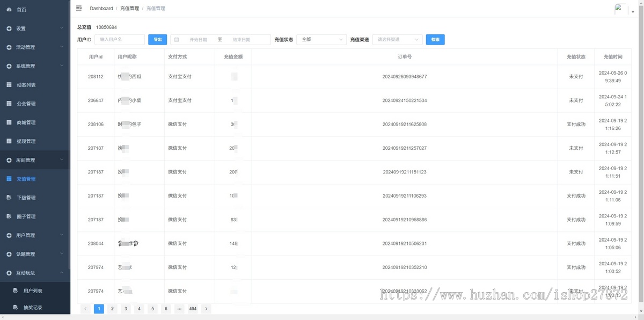Select page 2 in pagination
Image resolution: width=644 pixels, height=320 pixels.
point(112,309)
